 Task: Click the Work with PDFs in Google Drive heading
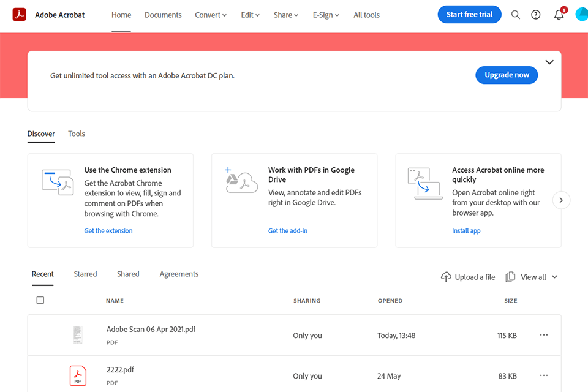point(311,175)
